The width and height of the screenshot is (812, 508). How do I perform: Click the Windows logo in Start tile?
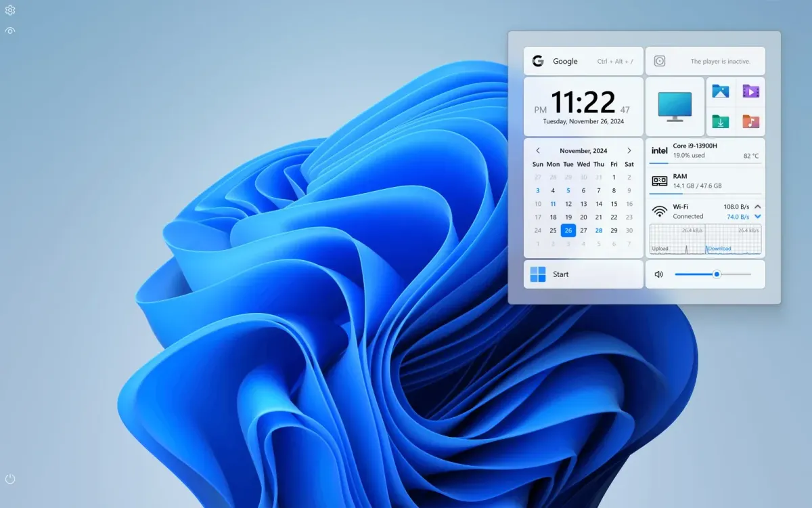coord(538,274)
